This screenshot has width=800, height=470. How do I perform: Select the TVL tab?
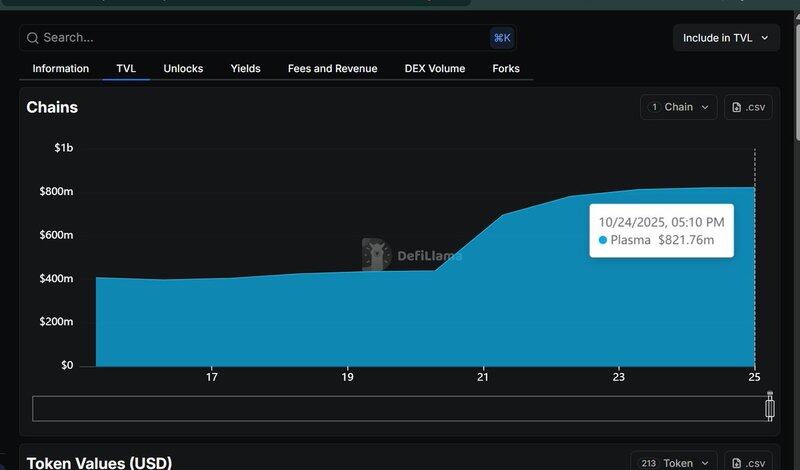coord(126,69)
